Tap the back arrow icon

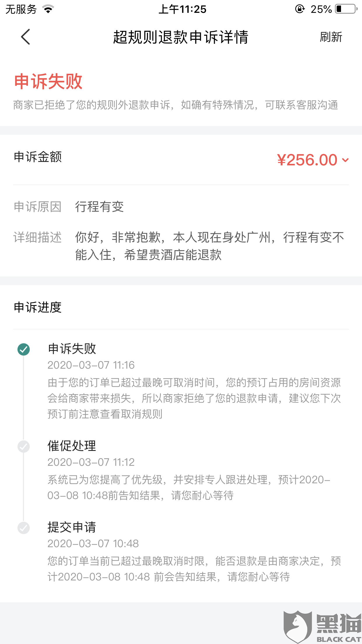pos(26,37)
